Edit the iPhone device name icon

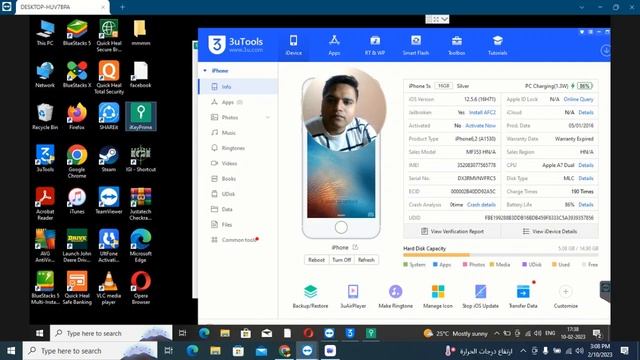(355, 247)
